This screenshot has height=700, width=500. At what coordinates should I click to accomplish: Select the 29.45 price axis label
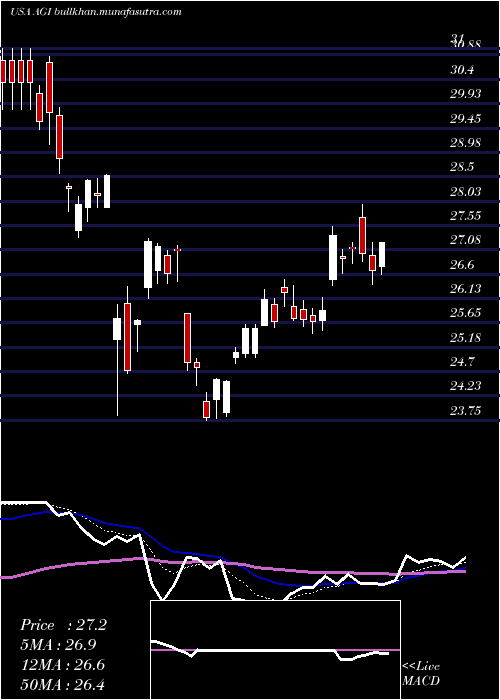click(465, 119)
